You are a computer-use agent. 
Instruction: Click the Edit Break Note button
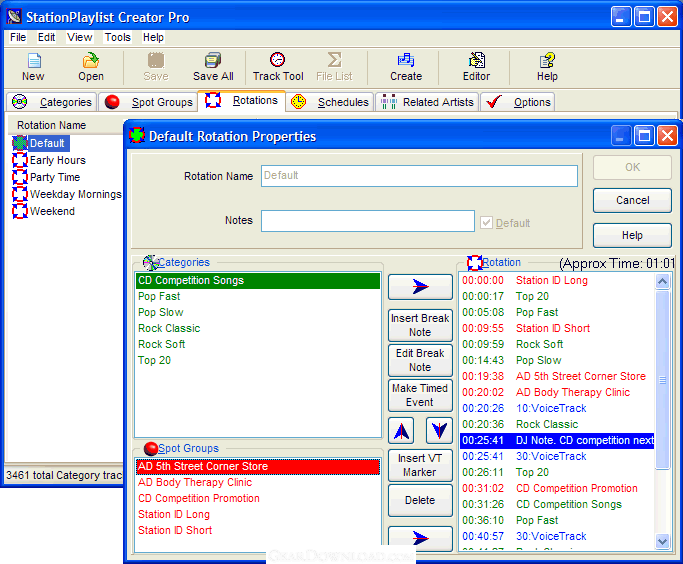[x=420, y=360]
